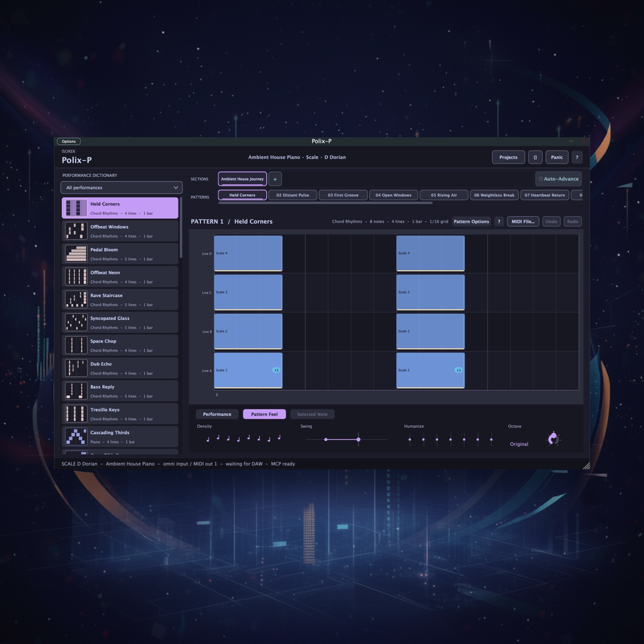The image size is (644, 644).
Task: Click the Panic button
Action: 557,157
